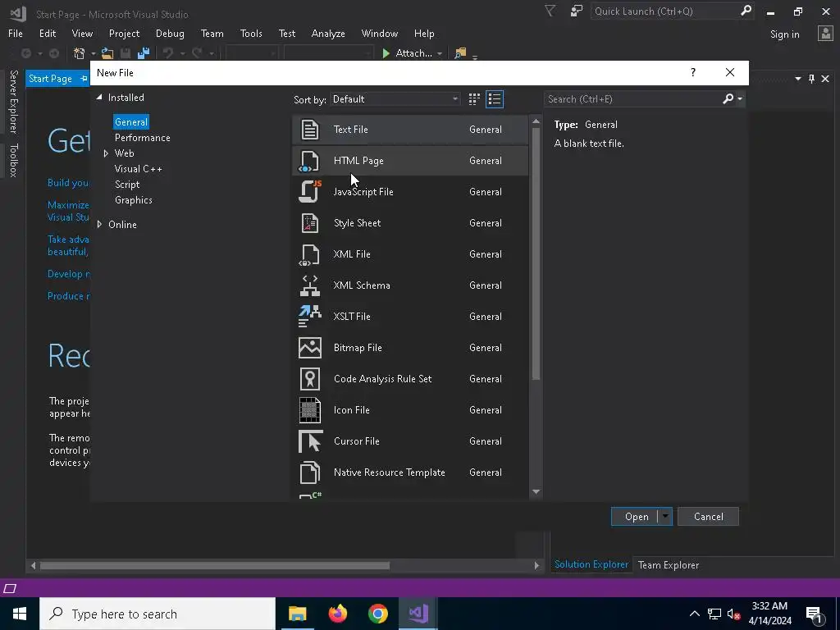Select the Visual C++ category
The height and width of the screenshot is (630, 840).
[x=138, y=169]
